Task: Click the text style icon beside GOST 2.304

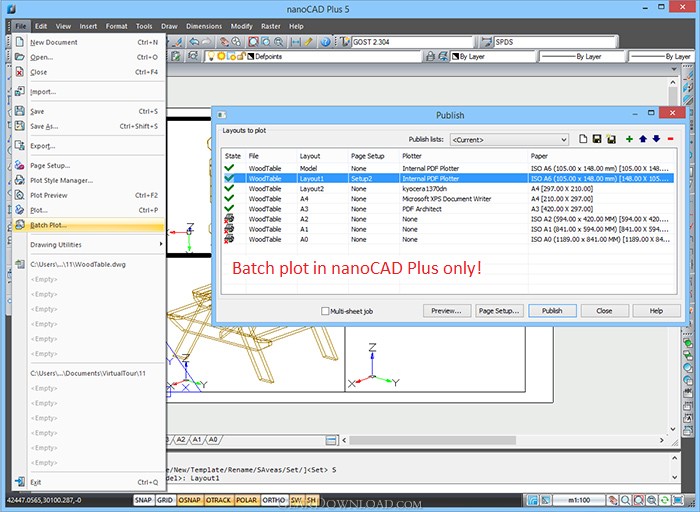Action: point(345,42)
